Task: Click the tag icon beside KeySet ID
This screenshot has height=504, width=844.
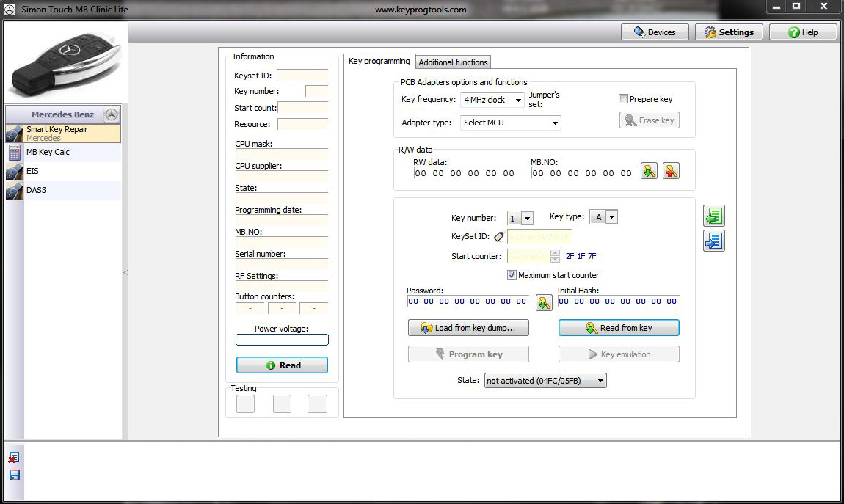Action: (499, 236)
